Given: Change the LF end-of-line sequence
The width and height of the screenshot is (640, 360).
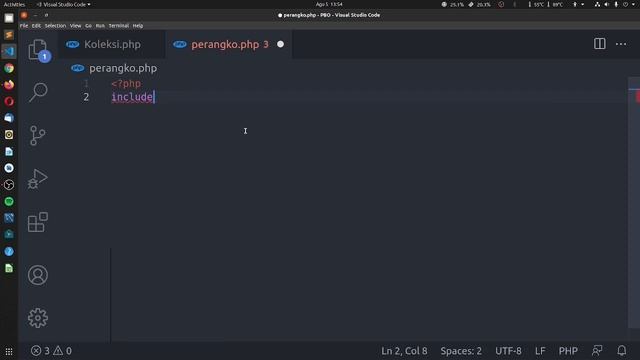Looking at the screenshot, I should [x=540, y=351].
